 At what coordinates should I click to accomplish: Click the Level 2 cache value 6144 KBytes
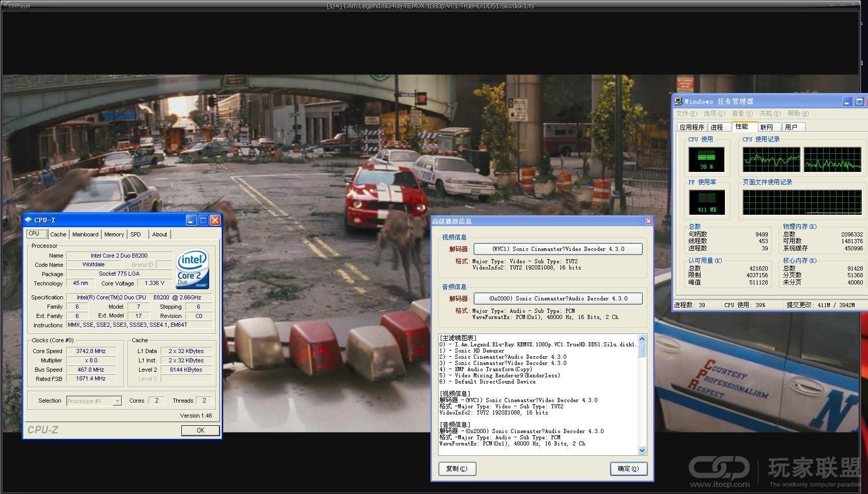point(186,370)
